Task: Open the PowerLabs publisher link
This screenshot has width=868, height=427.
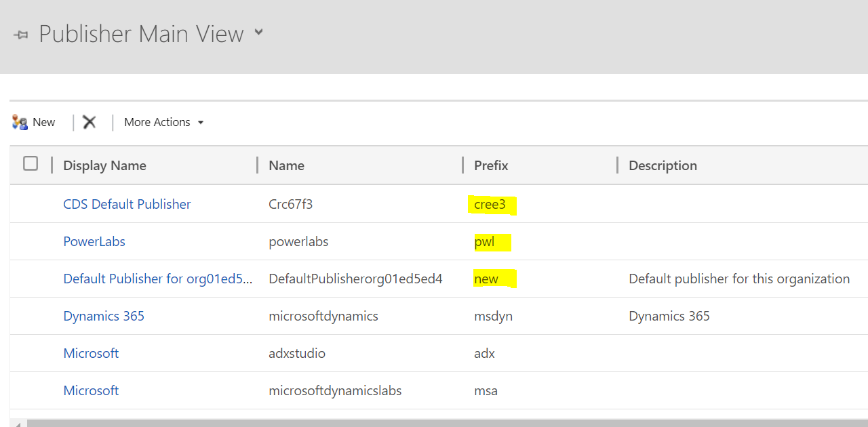Action: point(94,241)
